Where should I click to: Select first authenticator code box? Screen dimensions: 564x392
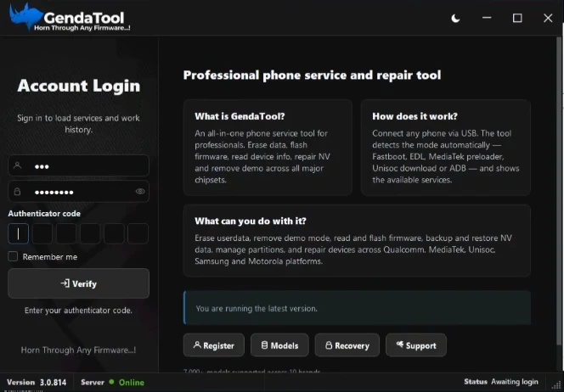click(19, 233)
